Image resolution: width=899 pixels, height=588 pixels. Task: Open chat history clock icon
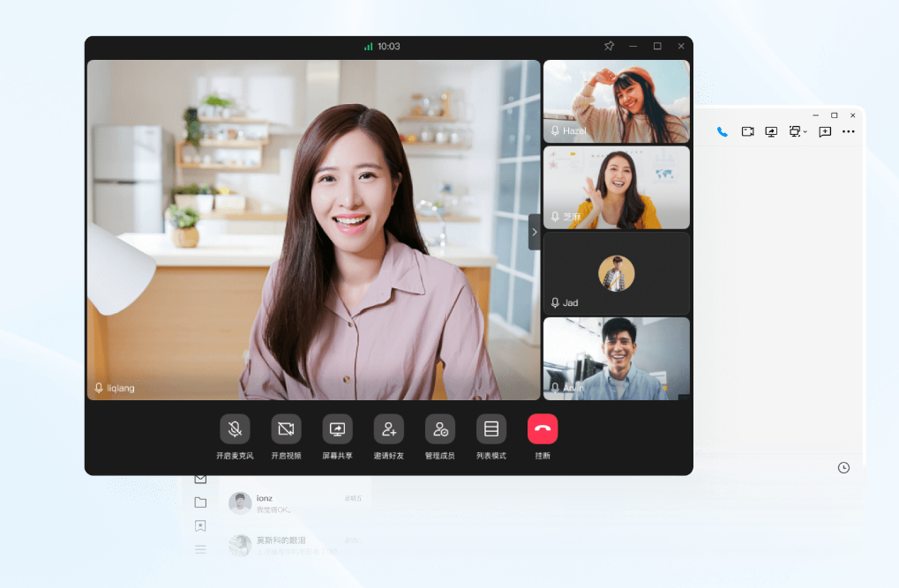[x=843, y=467]
